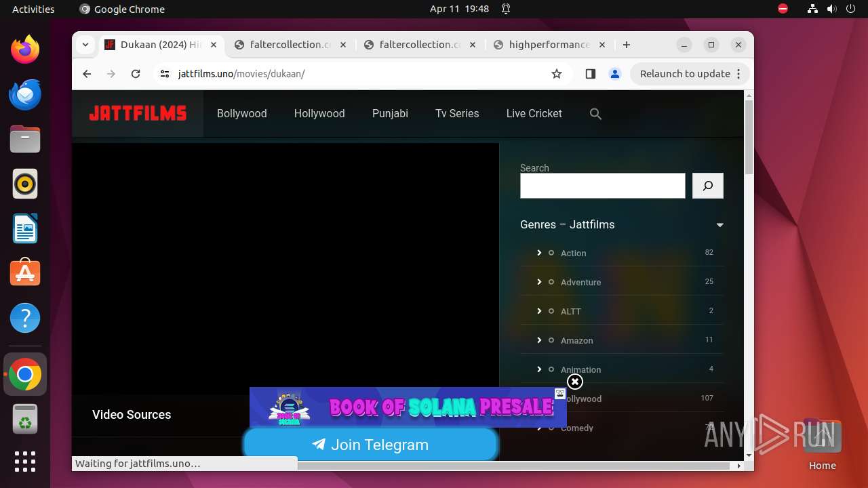Image resolution: width=868 pixels, height=488 pixels.
Task: Open the Files manager in the dock
Action: tap(25, 139)
